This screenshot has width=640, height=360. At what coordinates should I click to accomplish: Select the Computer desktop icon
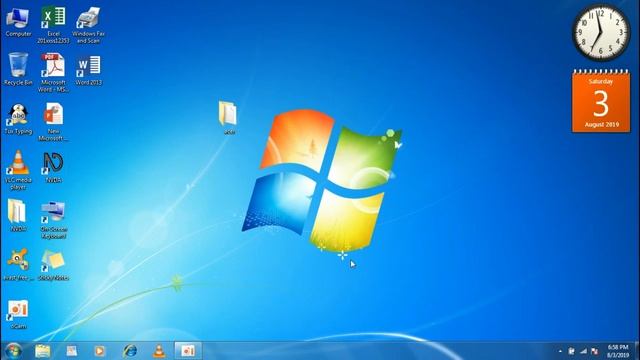pos(18,22)
